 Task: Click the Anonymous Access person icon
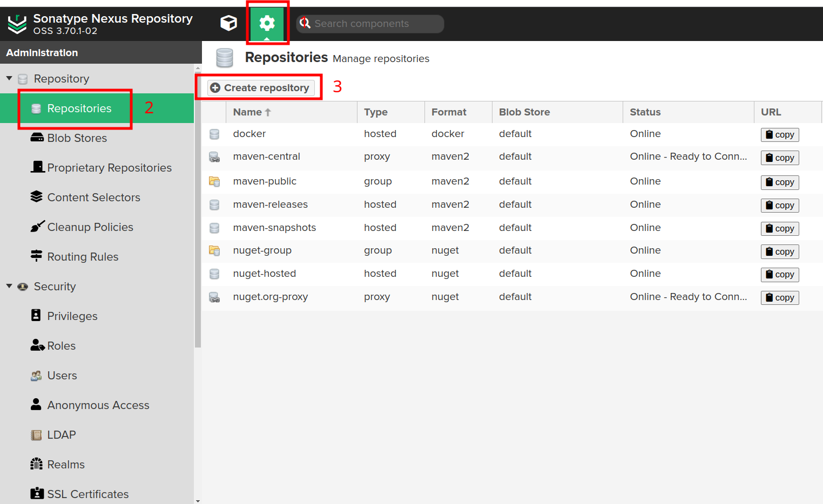(x=36, y=404)
